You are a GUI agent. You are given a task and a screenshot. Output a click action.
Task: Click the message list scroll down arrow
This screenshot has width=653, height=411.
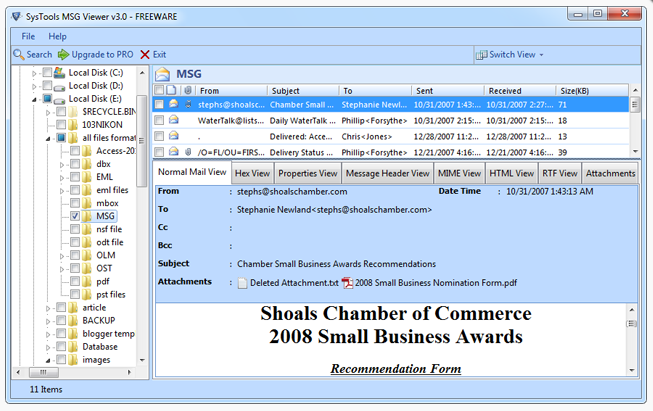tap(635, 152)
